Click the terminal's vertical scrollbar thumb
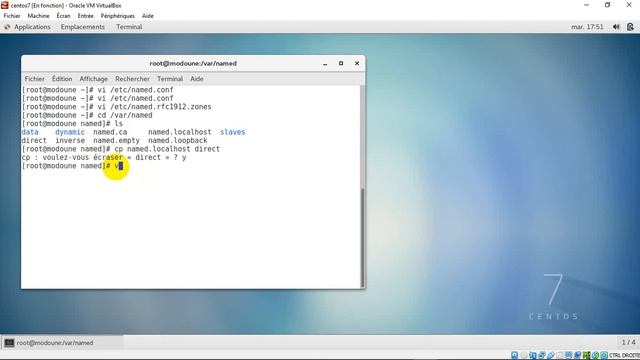 (362, 238)
